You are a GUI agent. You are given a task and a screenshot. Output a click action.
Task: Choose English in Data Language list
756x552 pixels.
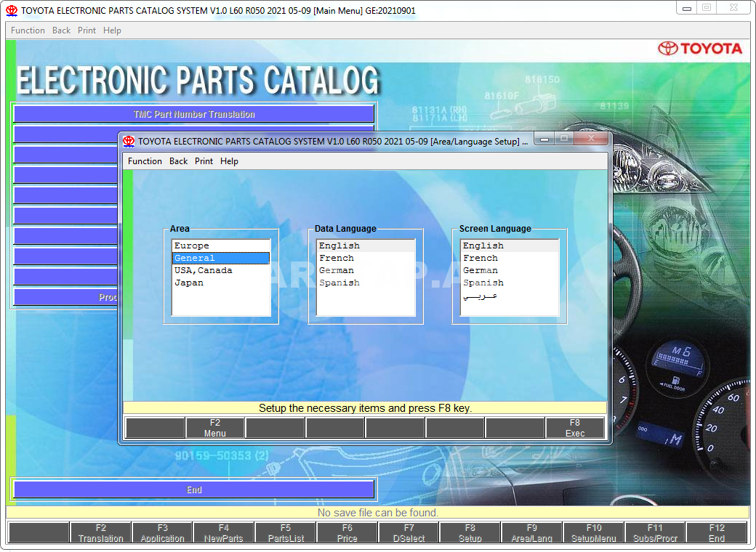tap(366, 245)
